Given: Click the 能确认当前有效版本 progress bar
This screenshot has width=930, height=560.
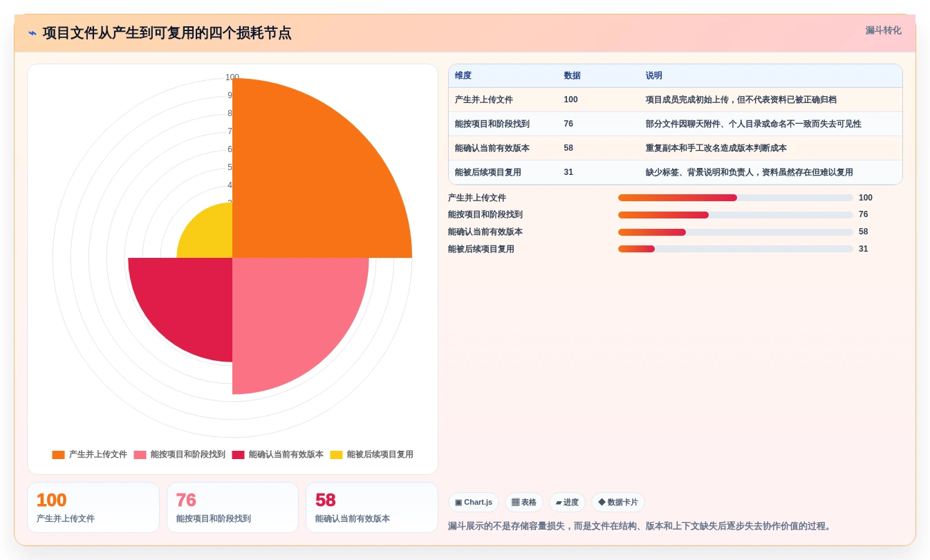Looking at the screenshot, I should [x=736, y=232].
